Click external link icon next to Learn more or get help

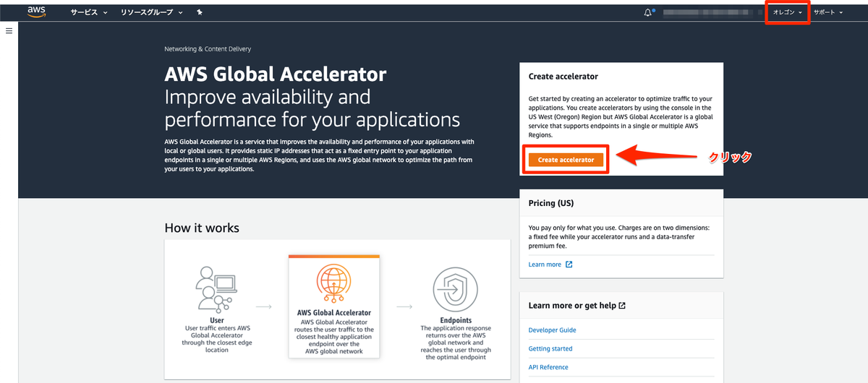[x=622, y=306]
